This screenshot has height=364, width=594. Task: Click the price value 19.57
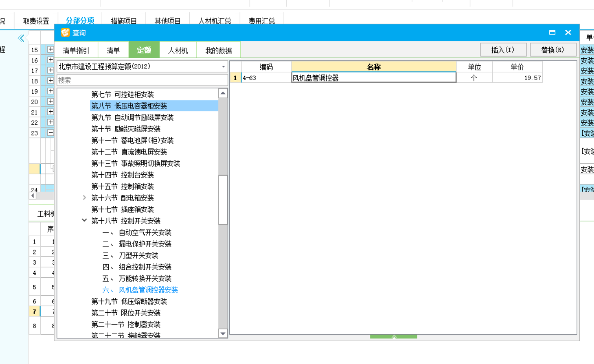(517, 78)
